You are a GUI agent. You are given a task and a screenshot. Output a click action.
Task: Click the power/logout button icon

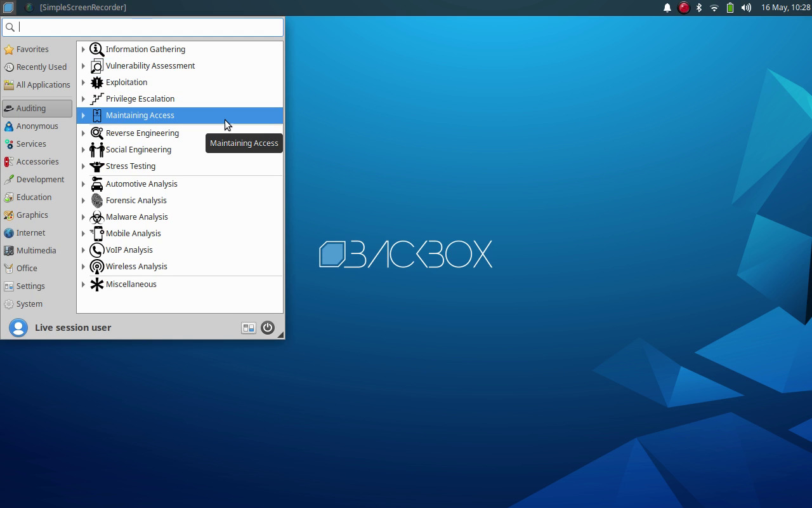pyautogui.click(x=268, y=328)
